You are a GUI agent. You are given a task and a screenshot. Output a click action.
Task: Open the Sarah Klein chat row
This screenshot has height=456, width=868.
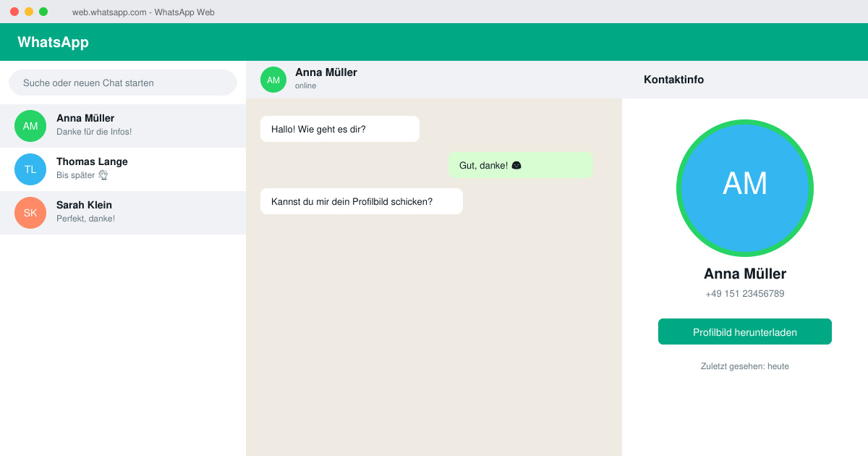click(x=123, y=213)
